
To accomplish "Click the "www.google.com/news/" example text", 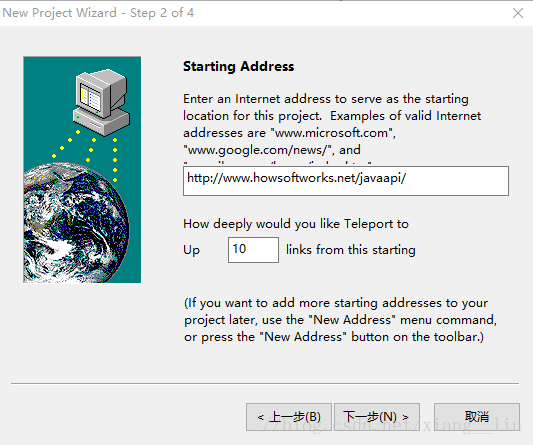I will pos(257,150).
